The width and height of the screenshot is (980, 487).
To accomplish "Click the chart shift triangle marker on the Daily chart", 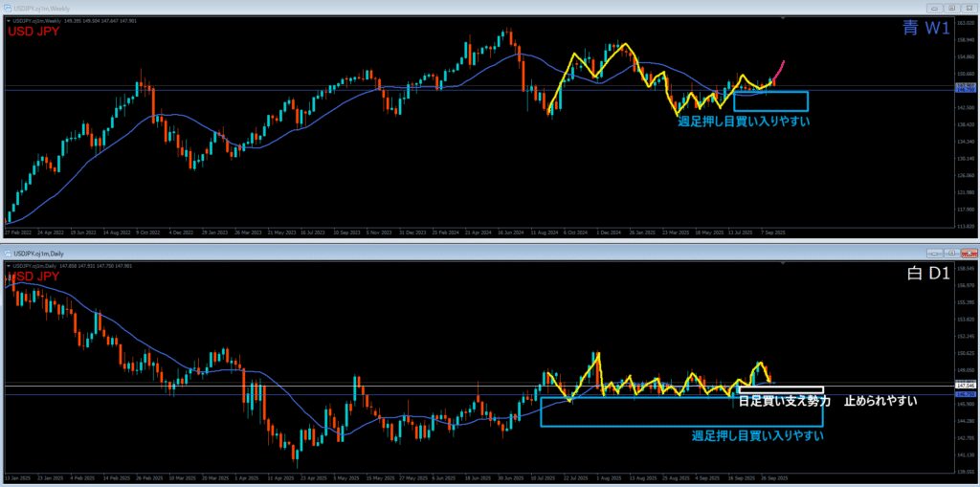I will 784,264.
